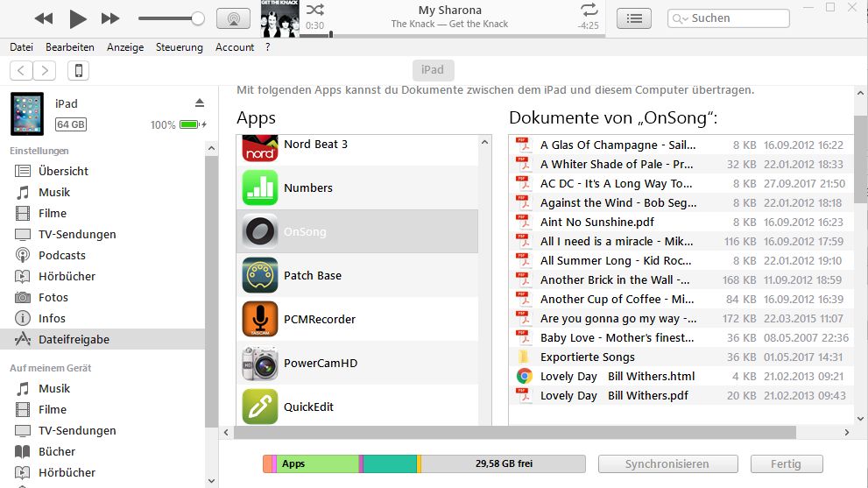Open the Steuerung menu
Image resolution: width=868 pixels, height=488 pixels.
click(x=180, y=47)
